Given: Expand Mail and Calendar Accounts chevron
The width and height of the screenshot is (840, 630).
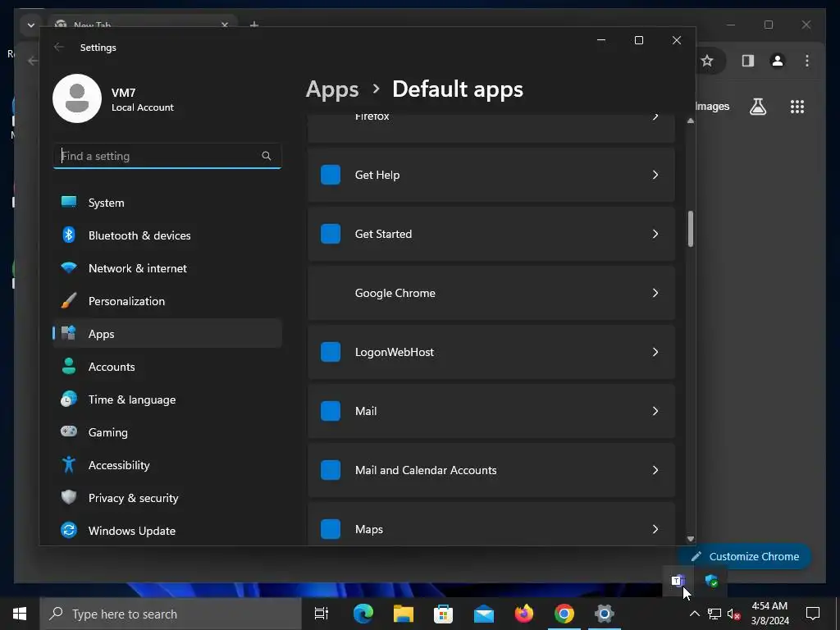Looking at the screenshot, I should tap(655, 470).
